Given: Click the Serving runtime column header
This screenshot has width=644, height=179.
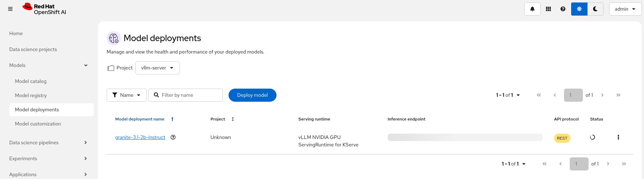Looking at the screenshot, I should (x=314, y=119).
